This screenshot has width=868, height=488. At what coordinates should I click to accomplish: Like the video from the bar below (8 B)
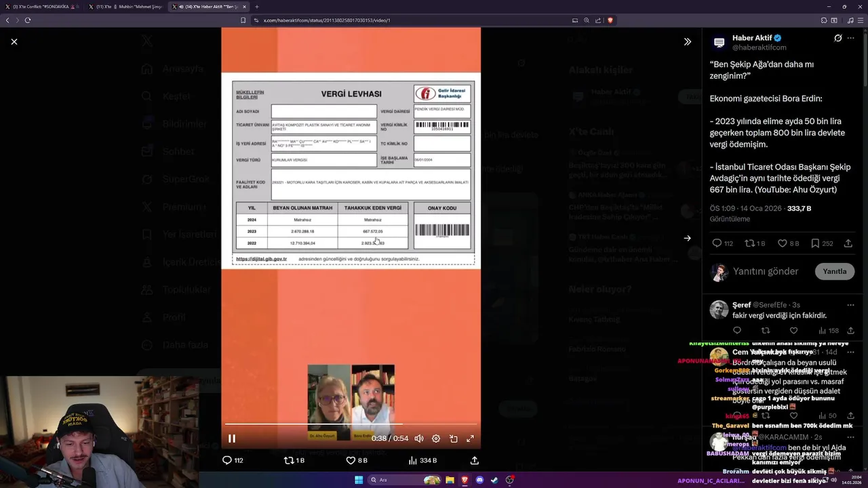357,460
